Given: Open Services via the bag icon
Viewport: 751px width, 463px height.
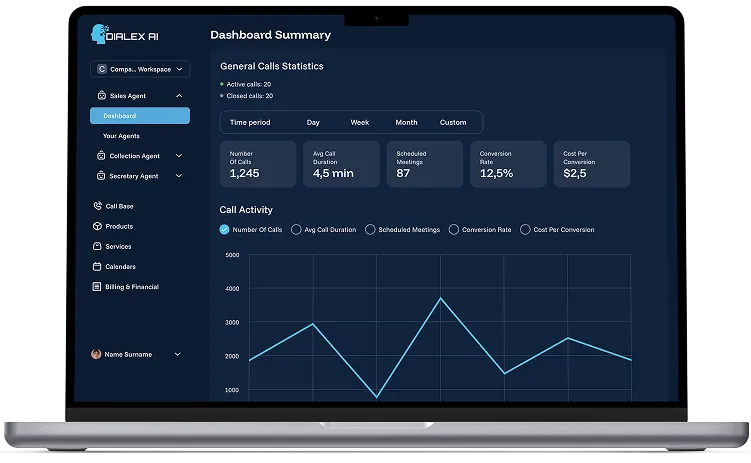Looking at the screenshot, I should click(97, 246).
